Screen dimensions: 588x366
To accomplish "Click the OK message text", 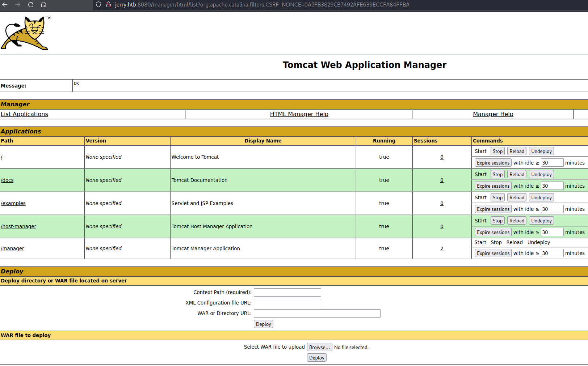I will (x=76, y=84).
